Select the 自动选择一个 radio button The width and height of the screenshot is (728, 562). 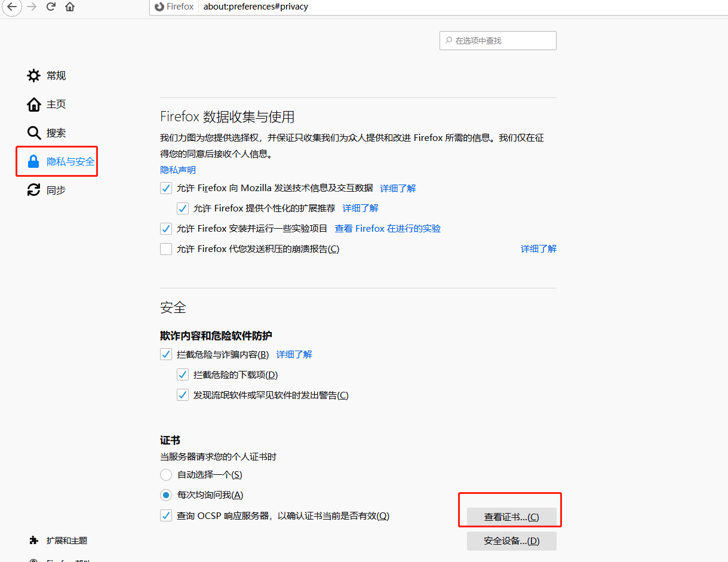pyautogui.click(x=166, y=475)
